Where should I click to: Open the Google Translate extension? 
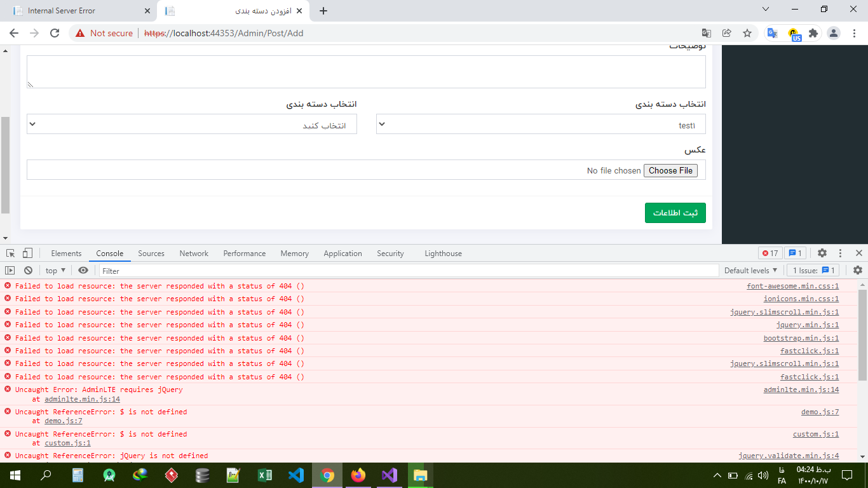(x=773, y=33)
